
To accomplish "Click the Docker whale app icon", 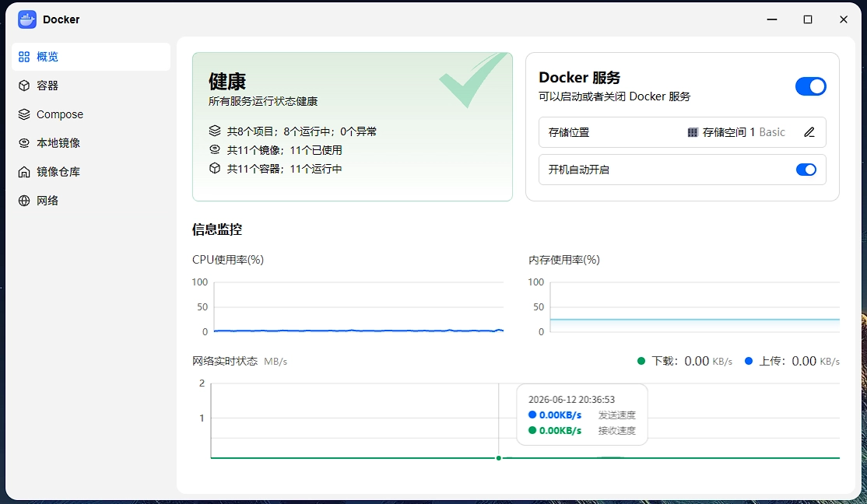I will click(27, 19).
